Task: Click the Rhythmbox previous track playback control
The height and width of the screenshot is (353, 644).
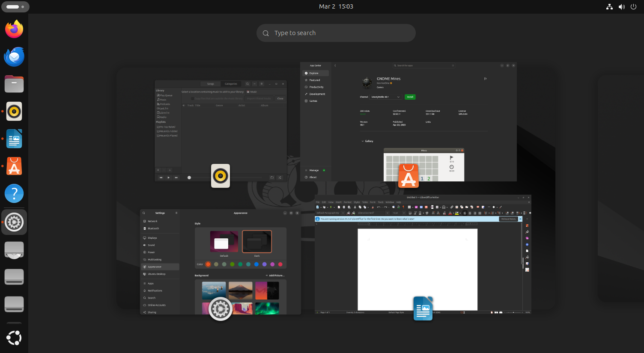Action: pyautogui.click(x=161, y=177)
